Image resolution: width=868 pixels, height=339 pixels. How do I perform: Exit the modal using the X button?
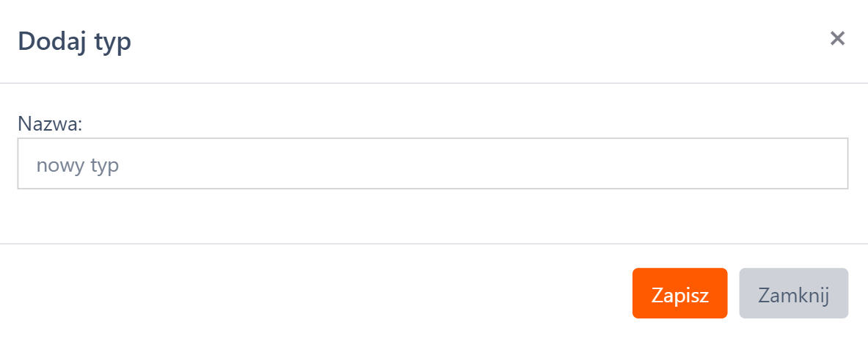coord(837,39)
